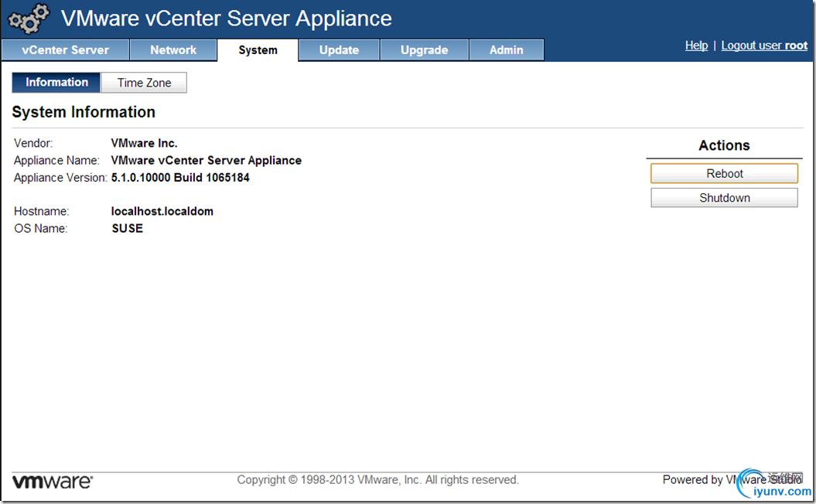Click the Shutdown button

724,198
